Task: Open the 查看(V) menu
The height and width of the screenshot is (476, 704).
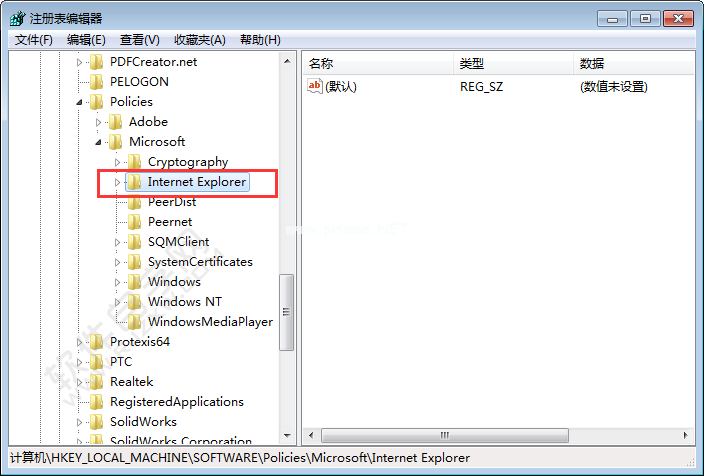Action: click(x=140, y=40)
